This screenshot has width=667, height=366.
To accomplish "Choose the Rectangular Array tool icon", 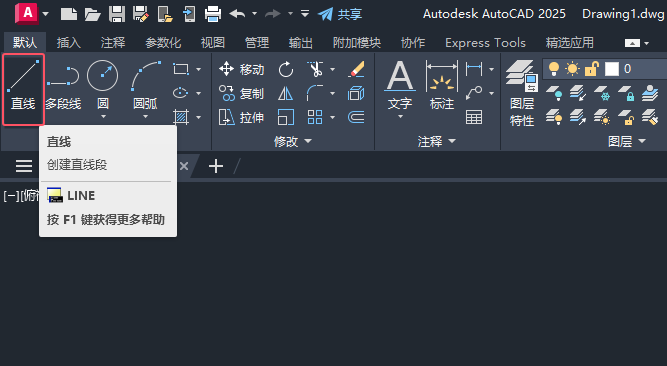I will click(315, 117).
